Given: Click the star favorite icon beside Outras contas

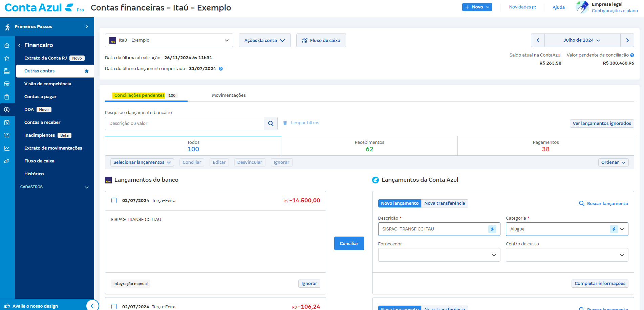Looking at the screenshot, I should [x=87, y=71].
